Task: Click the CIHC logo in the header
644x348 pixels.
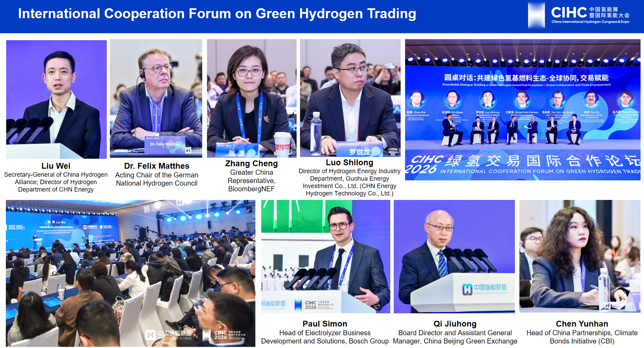Action: click(x=579, y=15)
